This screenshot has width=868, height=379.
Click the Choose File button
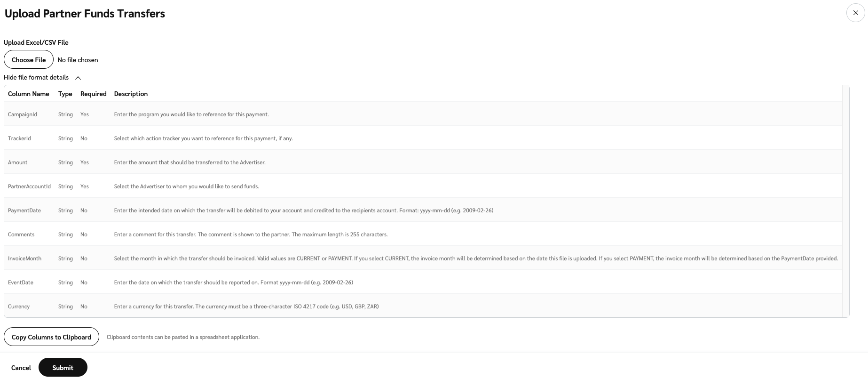(x=29, y=60)
